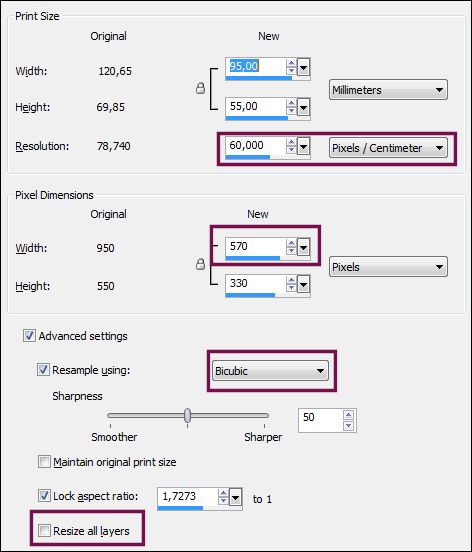The height and width of the screenshot is (552, 472).
Task: Open the aspect ratio value slider dropdown arrow
Action: coord(235,498)
